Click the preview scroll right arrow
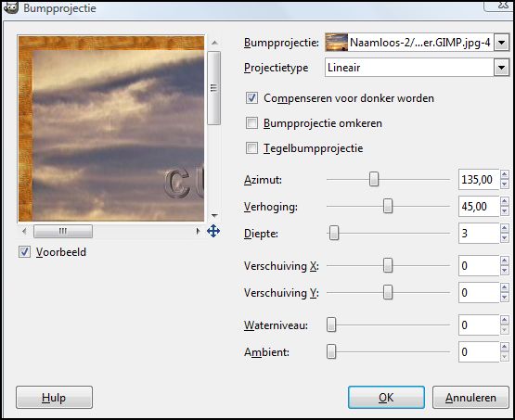515x420 pixels. coord(198,231)
